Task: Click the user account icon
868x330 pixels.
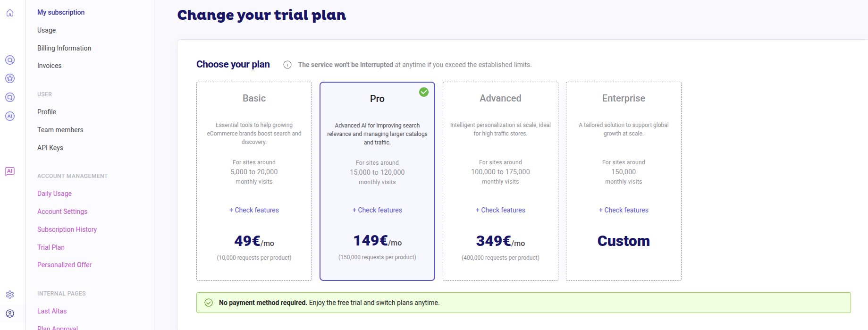Action: (x=10, y=313)
